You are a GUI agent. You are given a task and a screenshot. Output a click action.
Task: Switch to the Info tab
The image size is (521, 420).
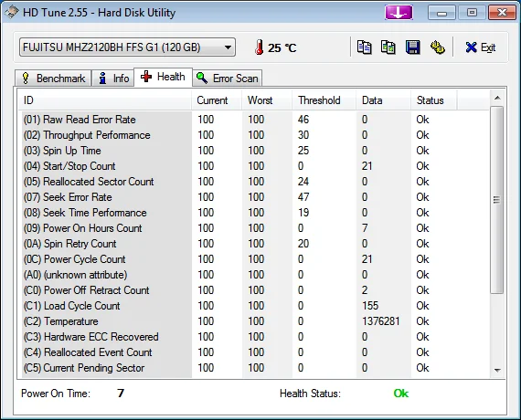[113, 79]
